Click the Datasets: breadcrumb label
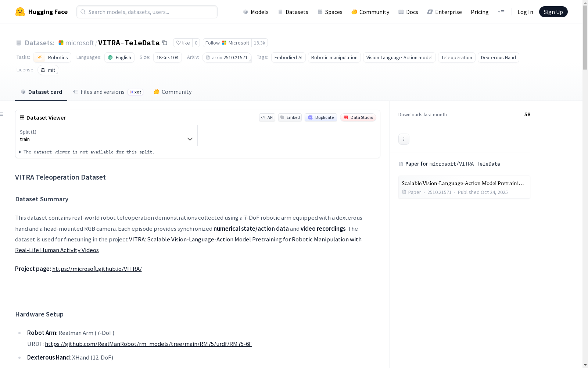The image size is (588, 368). tap(40, 43)
